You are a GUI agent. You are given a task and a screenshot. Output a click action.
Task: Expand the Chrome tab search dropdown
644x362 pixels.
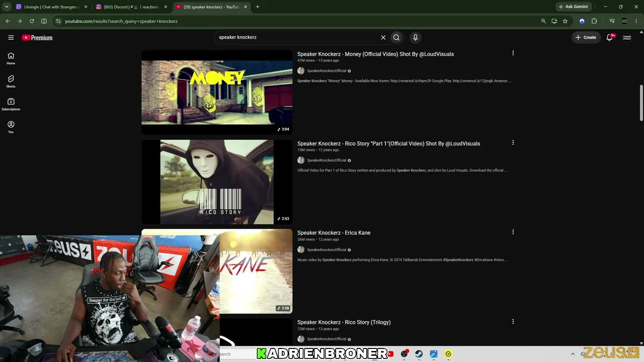tap(7, 7)
